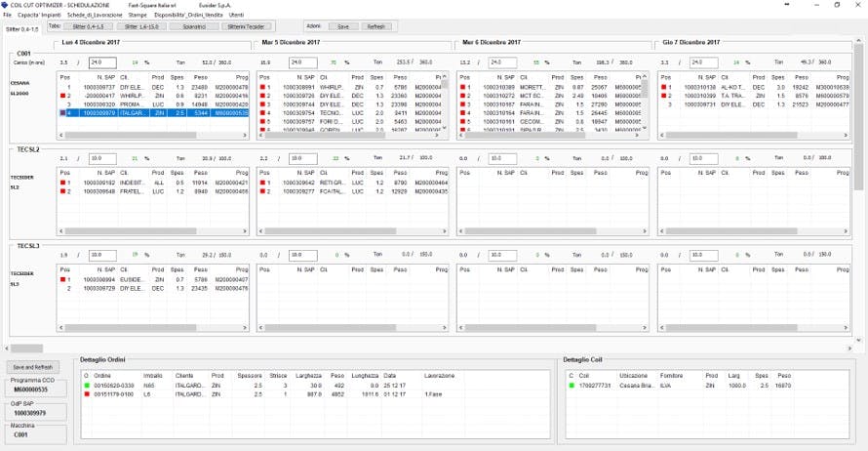
Task: Focus the 10.0 field in TECSL3 Lun column
Action: [102, 256]
